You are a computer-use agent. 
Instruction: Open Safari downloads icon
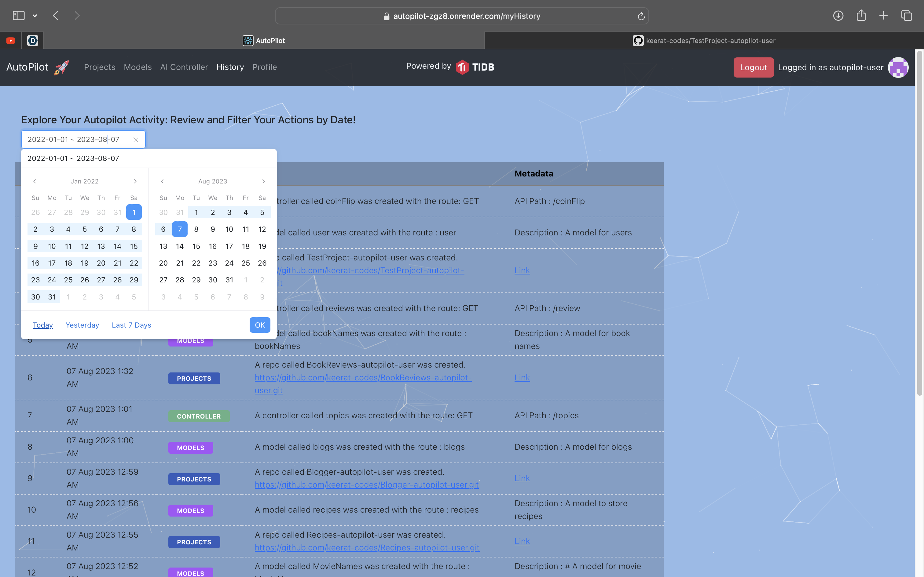(838, 16)
